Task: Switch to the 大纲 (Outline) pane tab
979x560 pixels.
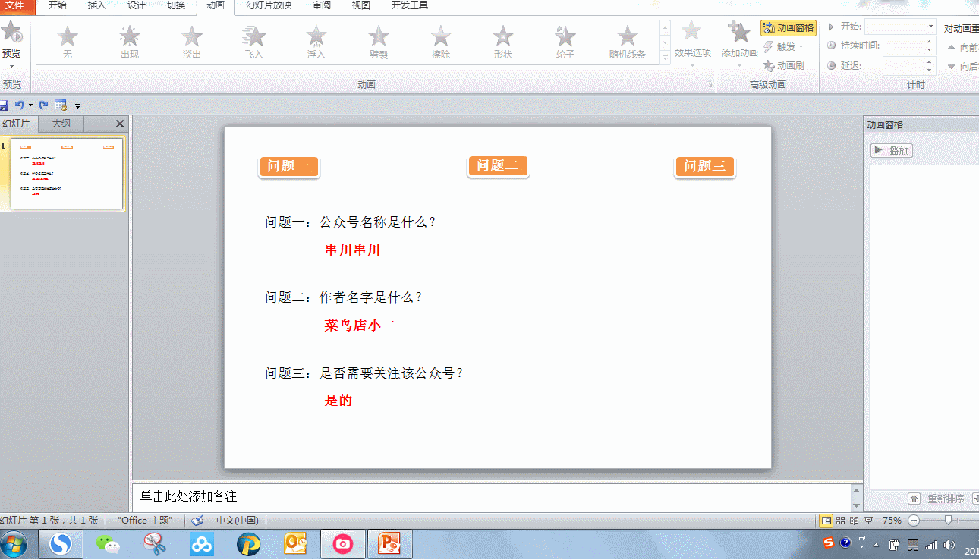Action: [61, 124]
